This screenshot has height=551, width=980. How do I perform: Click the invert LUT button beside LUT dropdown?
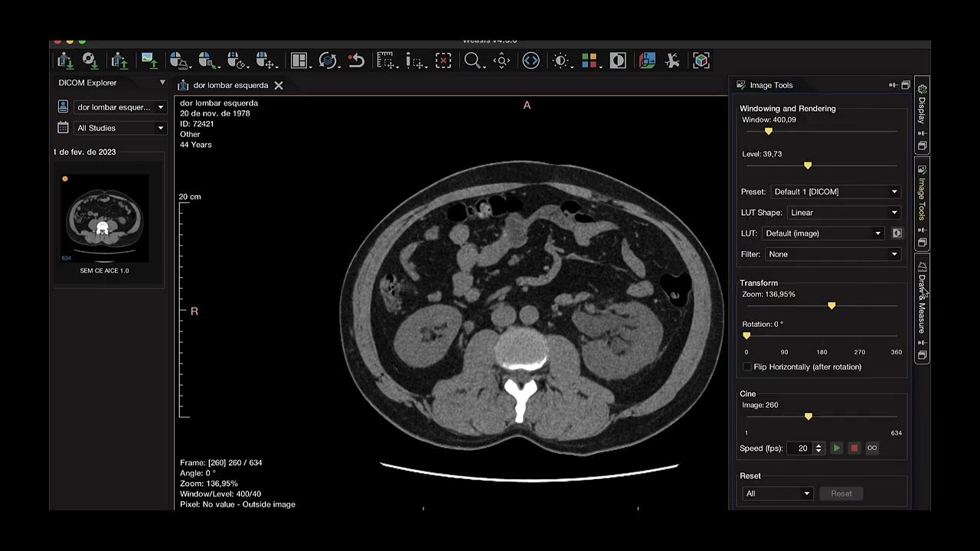point(897,233)
